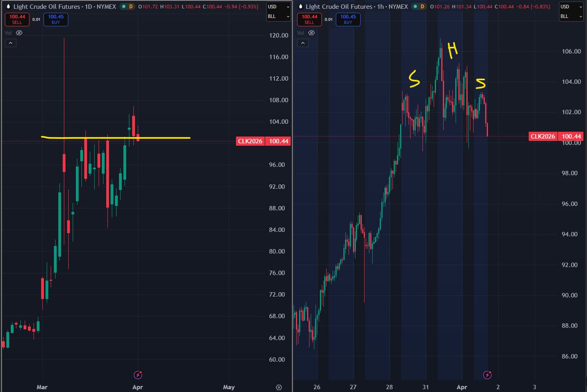
Task: Open USD currency dropdown on daily chart
Action: coord(278,7)
